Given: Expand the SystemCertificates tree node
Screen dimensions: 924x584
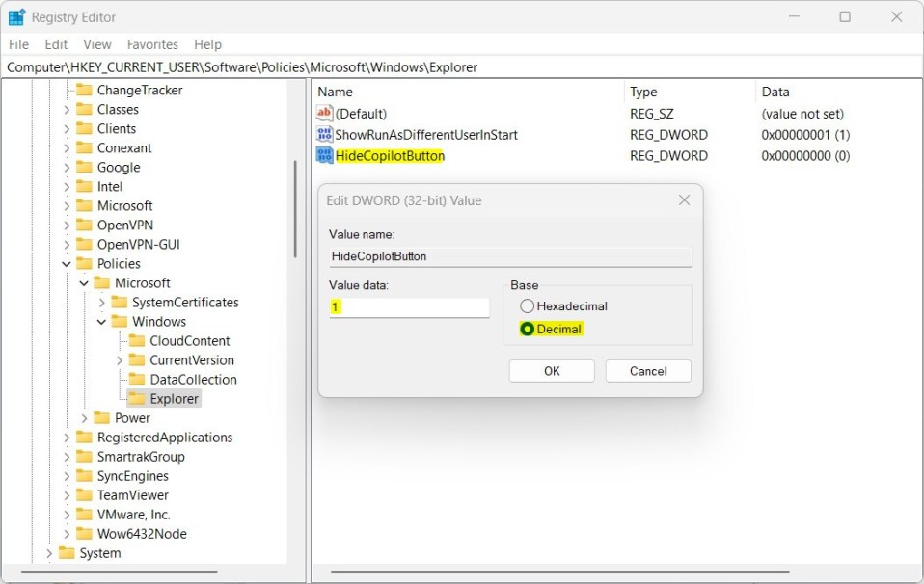Looking at the screenshot, I should click(x=101, y=302).
